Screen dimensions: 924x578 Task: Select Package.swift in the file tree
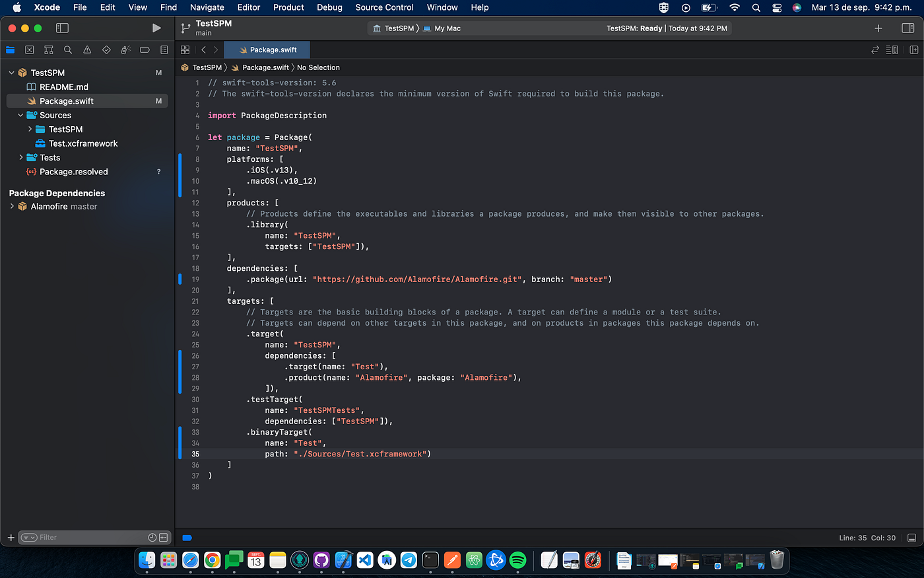[x=86, y=101]
